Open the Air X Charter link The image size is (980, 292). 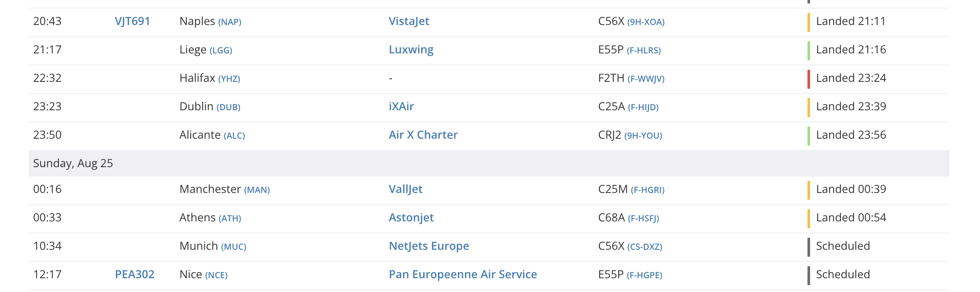[x=423, y=135]
